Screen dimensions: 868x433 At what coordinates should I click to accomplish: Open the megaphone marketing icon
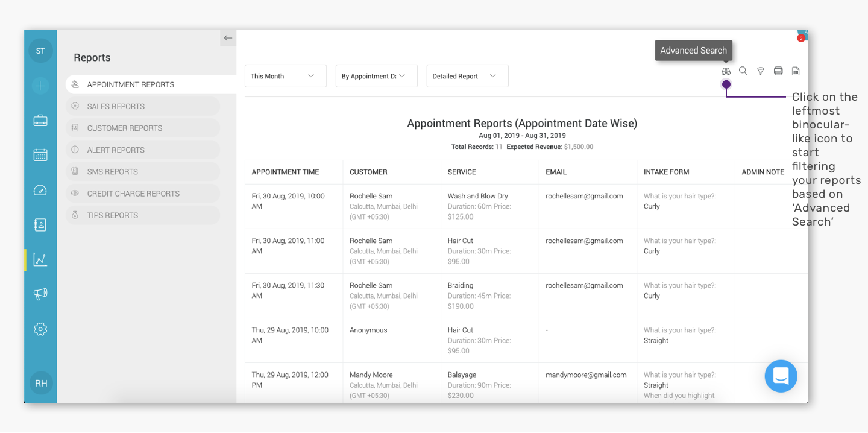[40, 294]
